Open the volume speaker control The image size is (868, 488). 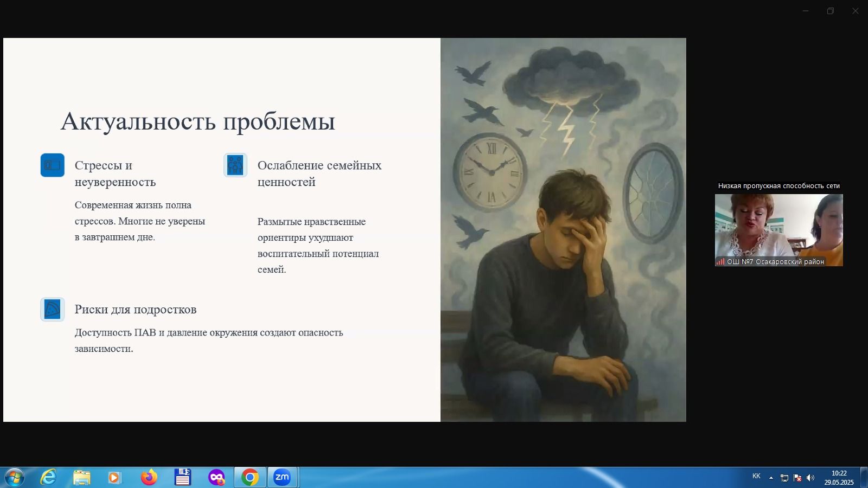coord(810,478)
